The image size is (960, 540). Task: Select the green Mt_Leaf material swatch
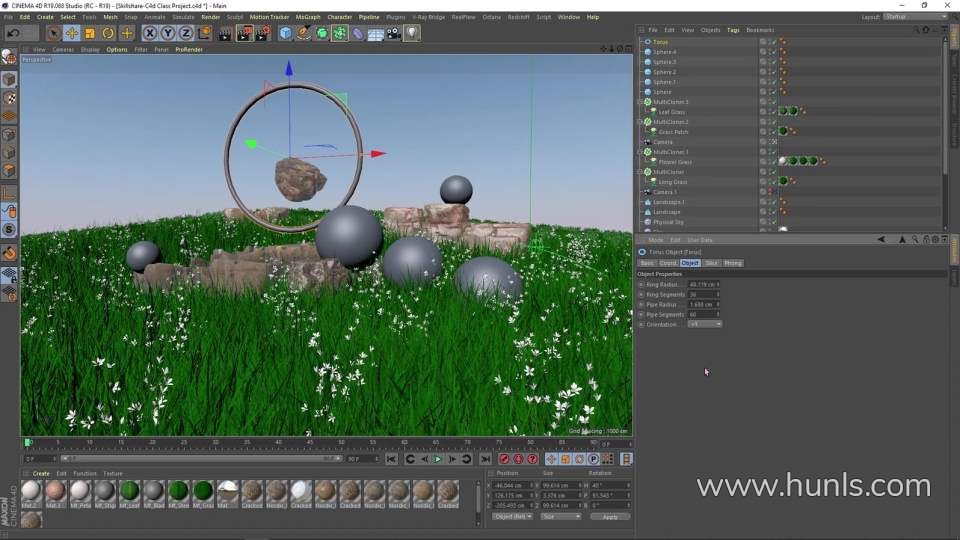tap(129, 491)
